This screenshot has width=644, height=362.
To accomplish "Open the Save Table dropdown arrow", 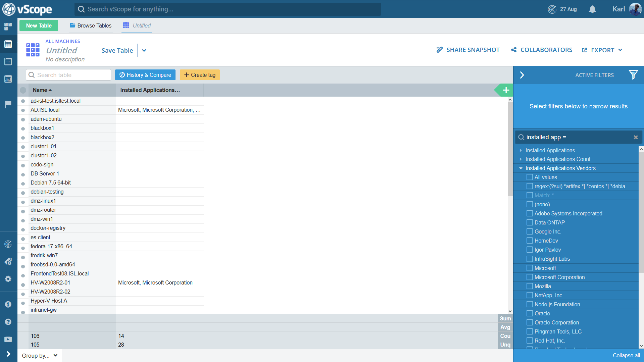I will click(x=144, y=51).
